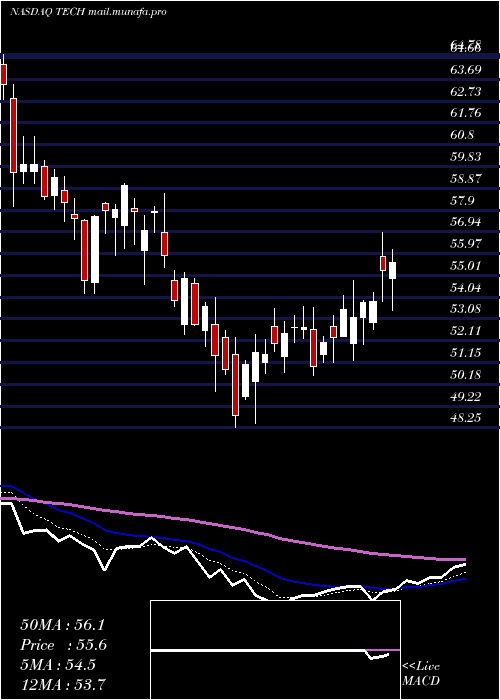Select the 60.8 price level label
Image resolution: width=500 pixels, height=700 pixels.
tap(462, 135)
